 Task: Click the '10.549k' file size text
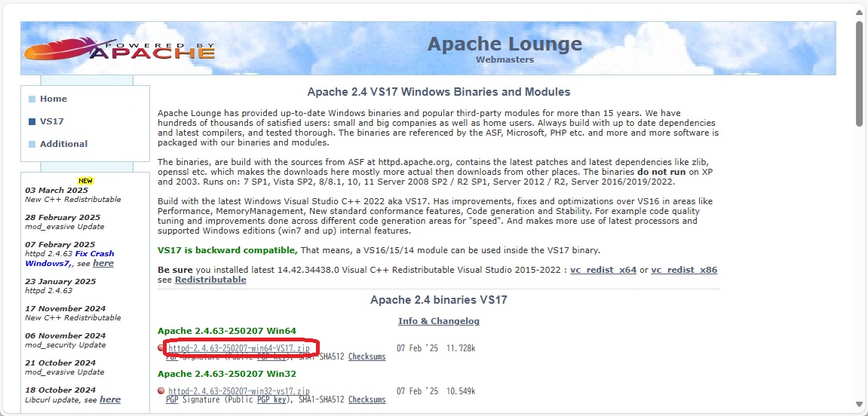coord(461,391)
